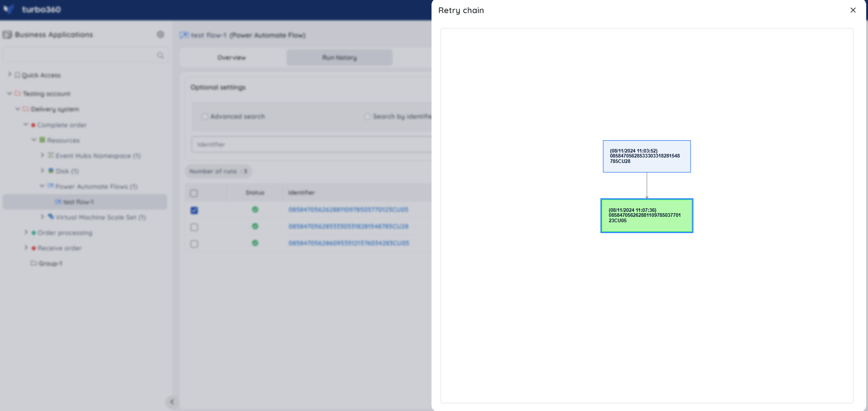Click the green Resources icon
Viewport: 868px width, 411px height.
(42, 140)
